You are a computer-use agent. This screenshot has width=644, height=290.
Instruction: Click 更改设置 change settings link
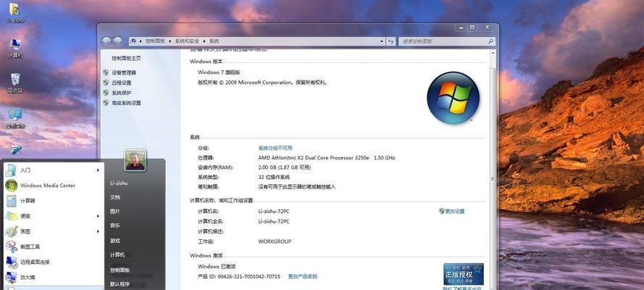(455, 211)
